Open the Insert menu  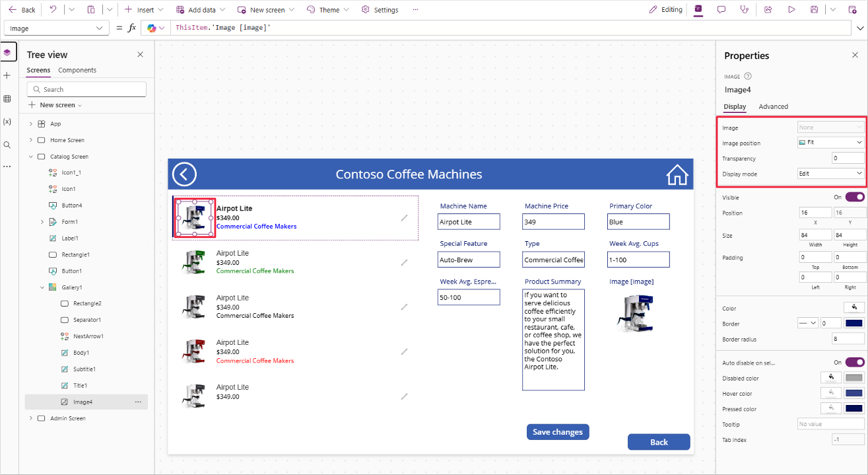tap(144, 10)
